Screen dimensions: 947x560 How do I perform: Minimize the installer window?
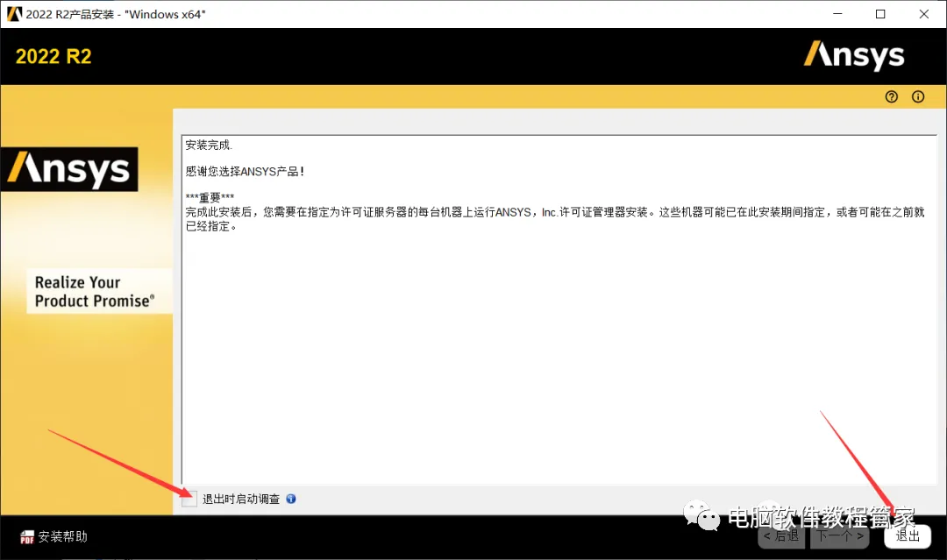837,14
